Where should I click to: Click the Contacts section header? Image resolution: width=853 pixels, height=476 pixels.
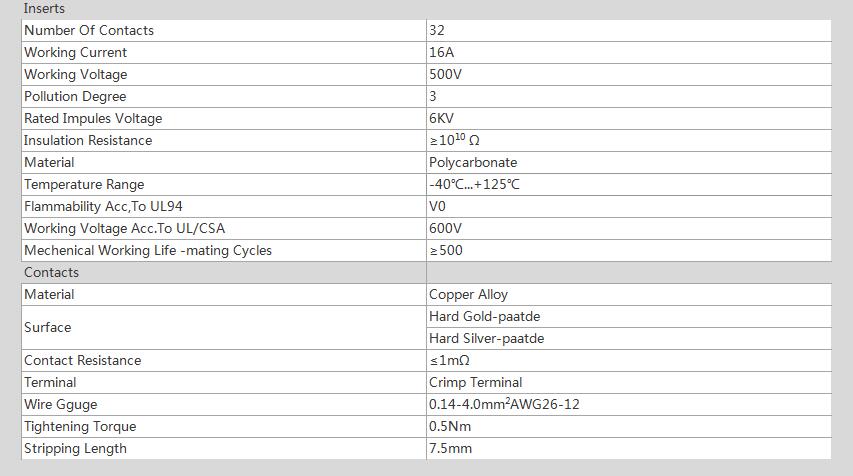pyautogui.click(x=51, y=272)
